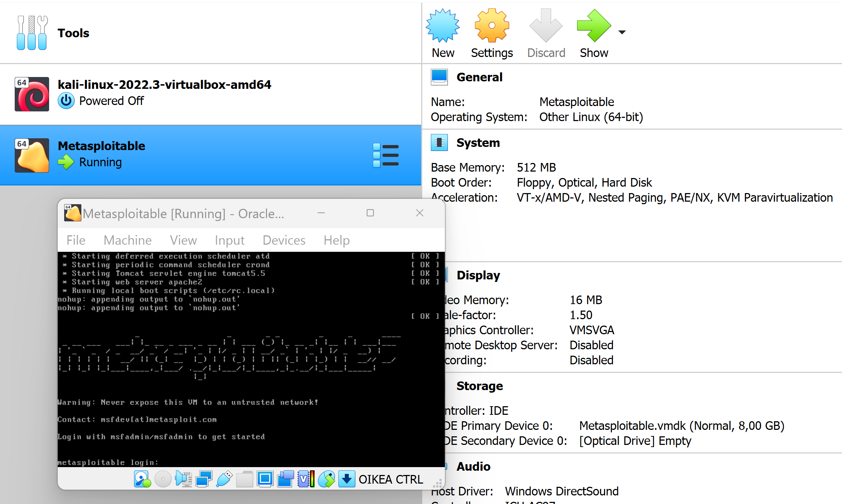Open Metasploitable machine tools list menu
842x504 pixels.
click(x=386, y=155)
